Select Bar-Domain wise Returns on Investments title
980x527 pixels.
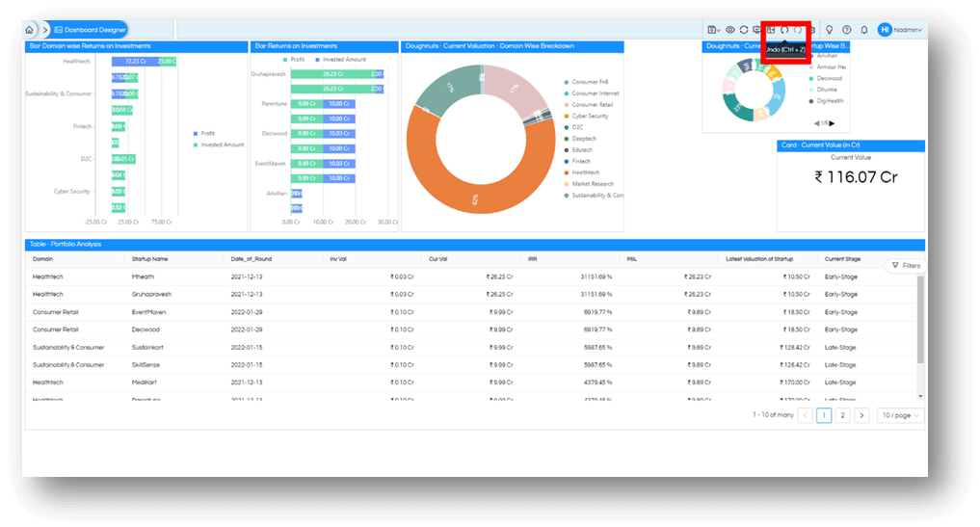(x=136, y=46)
